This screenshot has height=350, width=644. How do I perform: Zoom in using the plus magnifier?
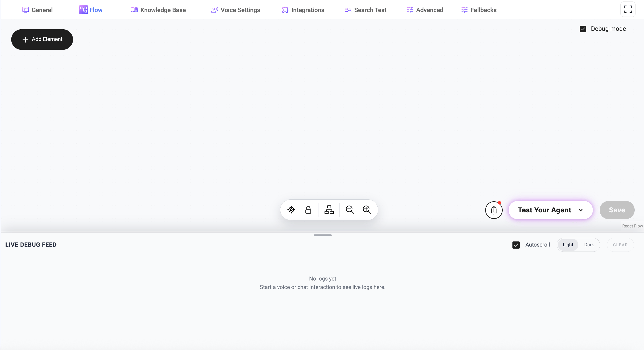tap(367, 210)
